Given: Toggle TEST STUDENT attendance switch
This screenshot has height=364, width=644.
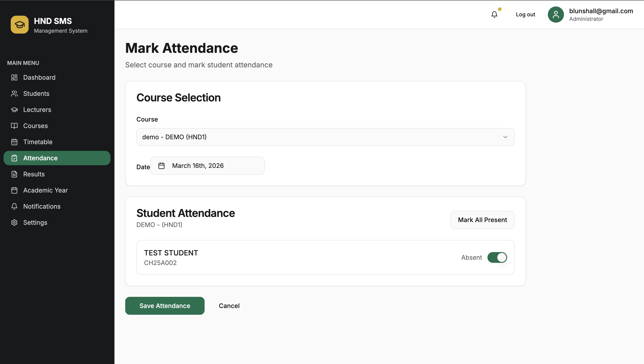Looking at the screenshot, I should click(497, 257).
